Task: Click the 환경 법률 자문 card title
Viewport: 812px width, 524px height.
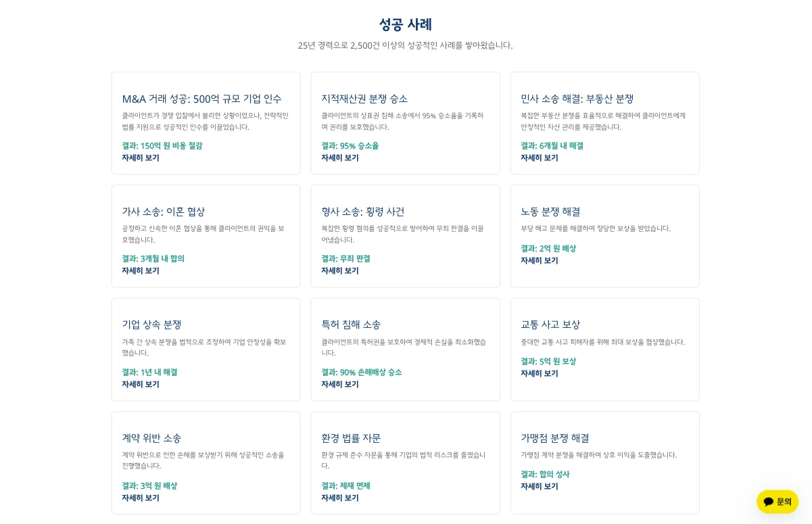Action: [x=351, y=437]
